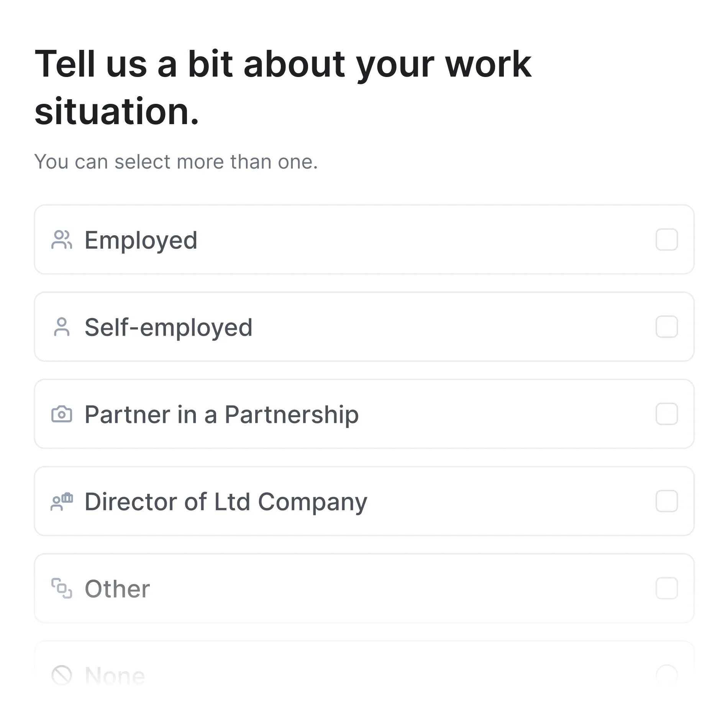
Task: Choose the Self-employed label text
Action: (x=169, y=328)
